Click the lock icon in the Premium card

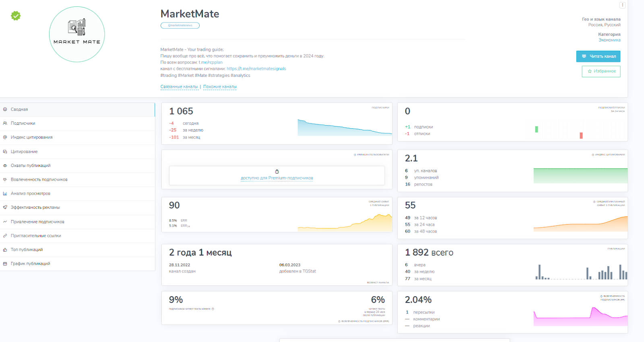[277, 171]
